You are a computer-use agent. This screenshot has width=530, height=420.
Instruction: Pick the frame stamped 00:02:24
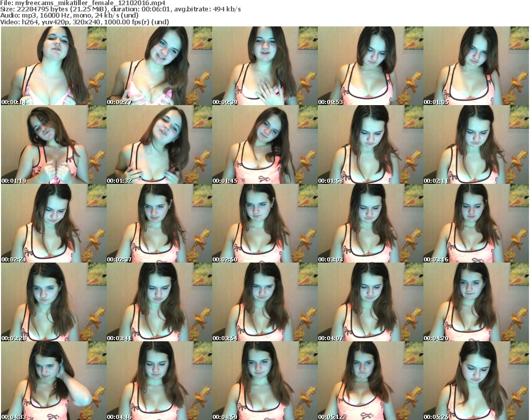point(54,224)
